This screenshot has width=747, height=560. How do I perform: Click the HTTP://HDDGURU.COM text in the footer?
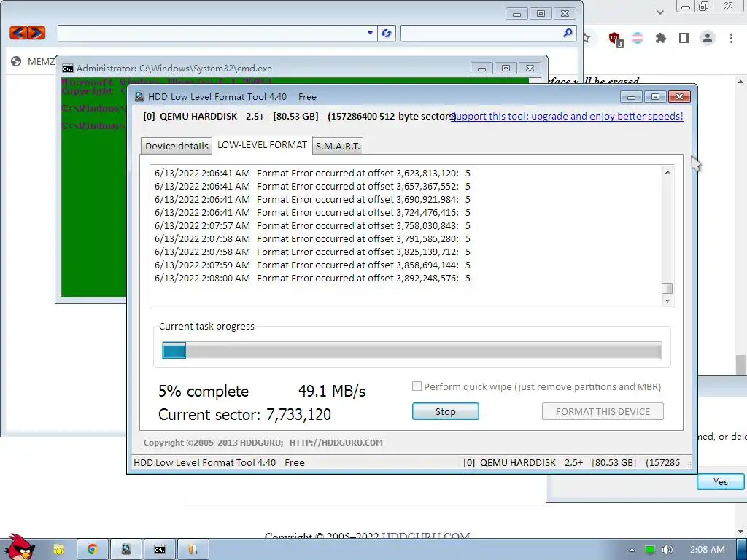point(336,443)
